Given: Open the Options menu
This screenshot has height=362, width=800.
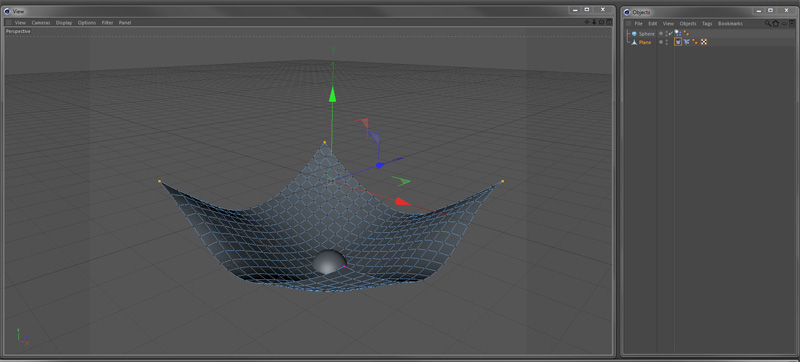Looking at the screenshot, I should point(87,23).
